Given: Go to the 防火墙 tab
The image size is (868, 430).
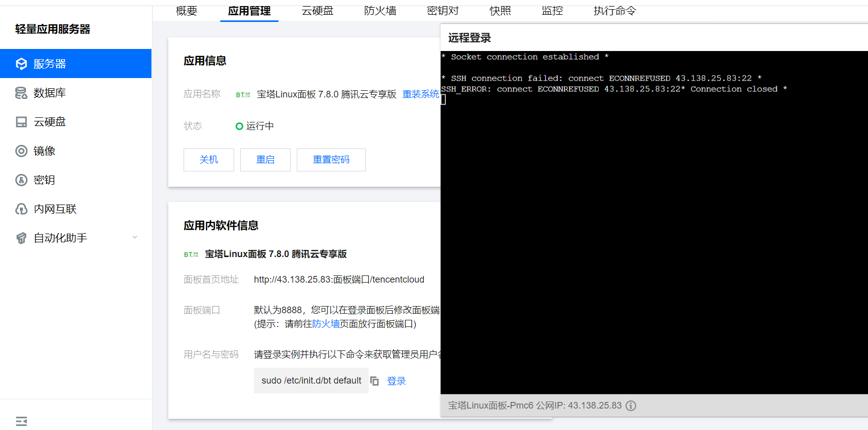Looking at the screenshot, I should coord(380,11).
